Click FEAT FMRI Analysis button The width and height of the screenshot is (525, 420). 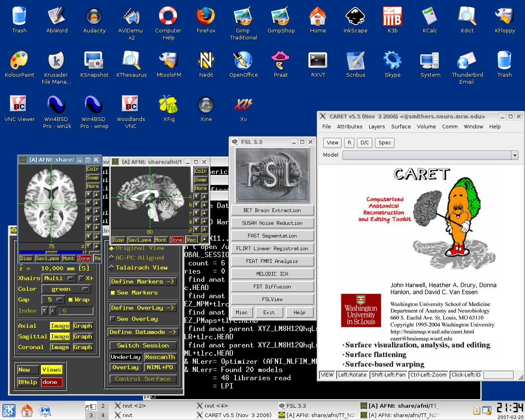click(272, 261)
